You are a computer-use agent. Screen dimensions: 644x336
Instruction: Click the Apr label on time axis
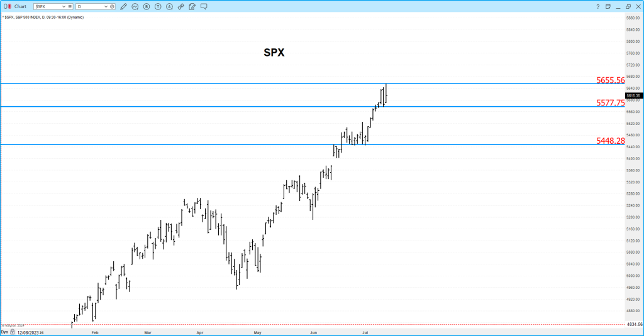click(x=200, y=333)
